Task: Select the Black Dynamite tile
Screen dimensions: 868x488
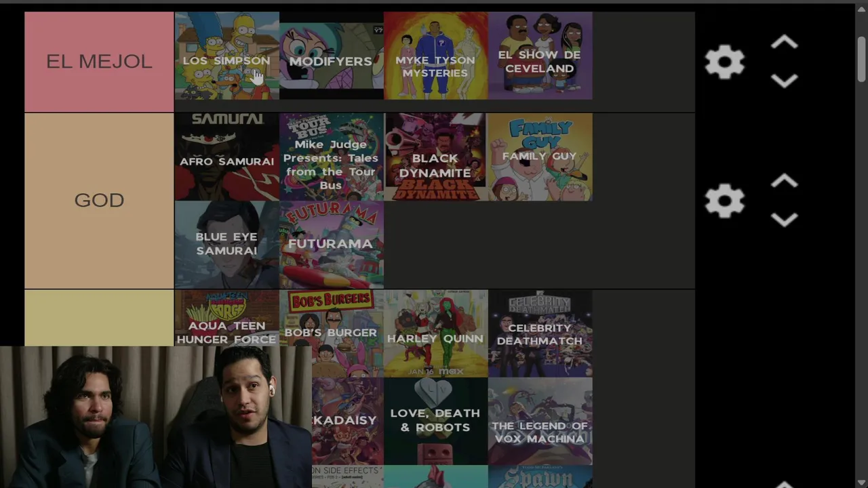Action: click(435, 157)
